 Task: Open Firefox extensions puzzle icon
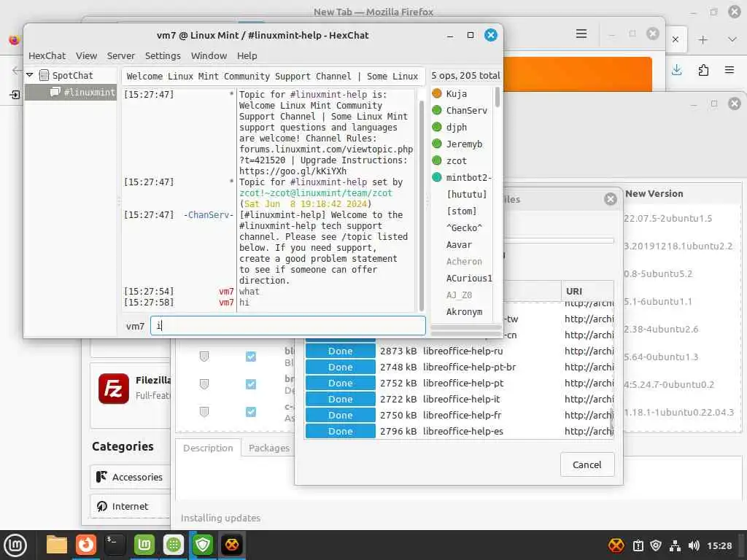(703, 71)
